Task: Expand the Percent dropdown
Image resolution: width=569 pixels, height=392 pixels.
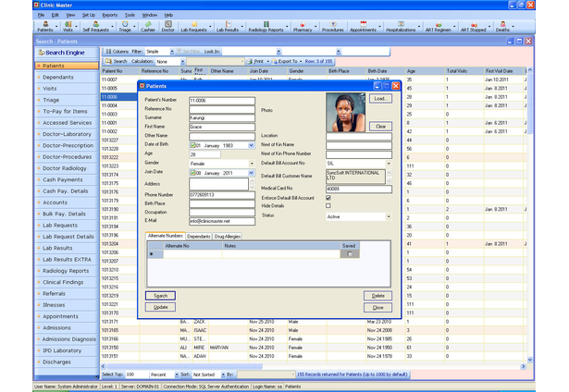Action: (177, 374)
